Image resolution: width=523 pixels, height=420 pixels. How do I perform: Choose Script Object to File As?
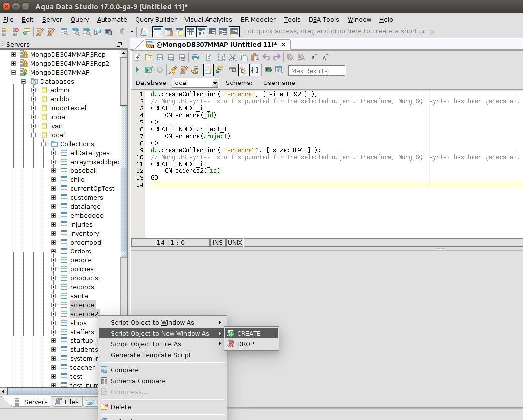point(162,344)
